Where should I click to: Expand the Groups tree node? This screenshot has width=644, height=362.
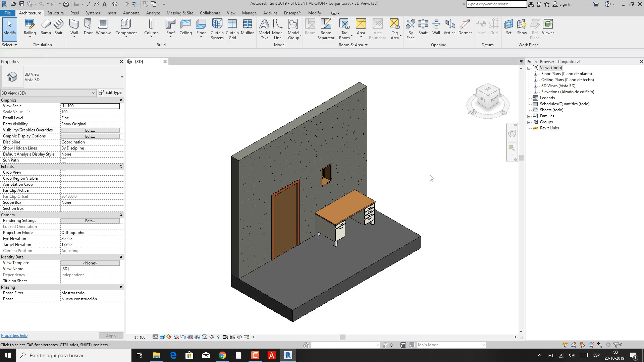tap(529, 122)
